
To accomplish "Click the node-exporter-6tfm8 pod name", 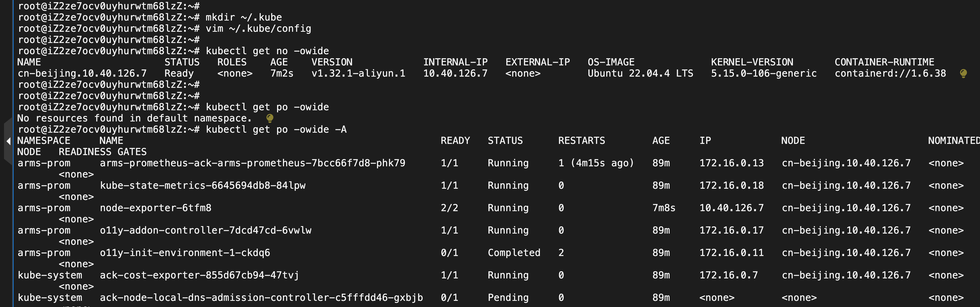I will click(155, 208).
